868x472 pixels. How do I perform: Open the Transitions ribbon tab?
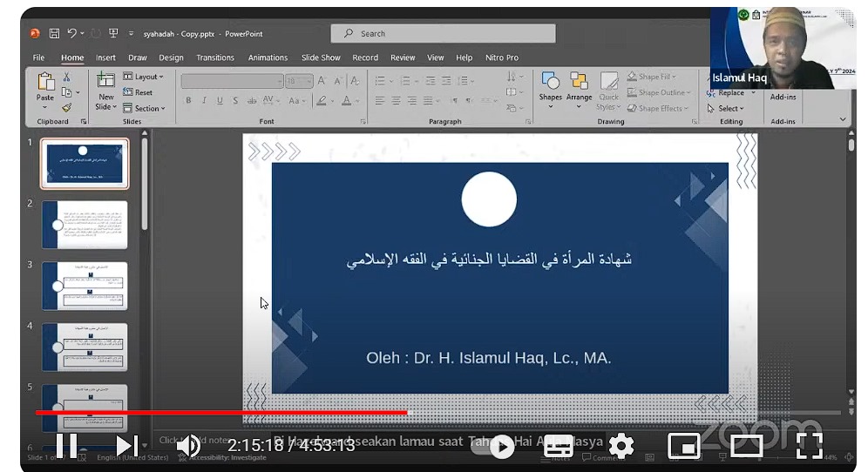tap(215, 57)
